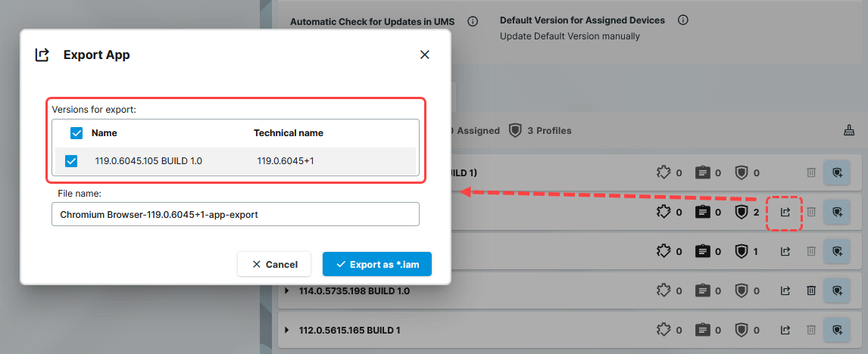The image size is (868, 354).
Task: Click the Cancel button
Action: [274, 264]
